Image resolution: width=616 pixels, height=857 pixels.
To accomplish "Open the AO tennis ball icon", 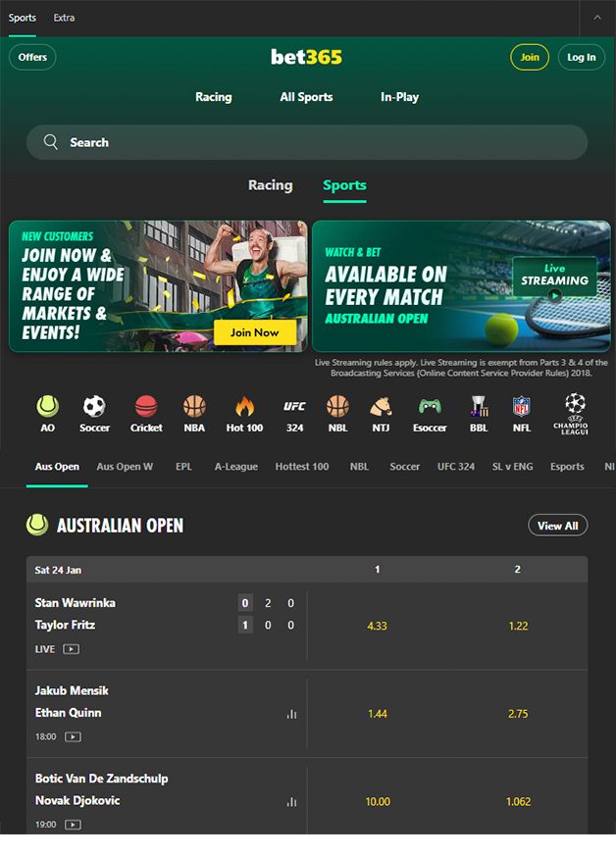I will [47, 407].
